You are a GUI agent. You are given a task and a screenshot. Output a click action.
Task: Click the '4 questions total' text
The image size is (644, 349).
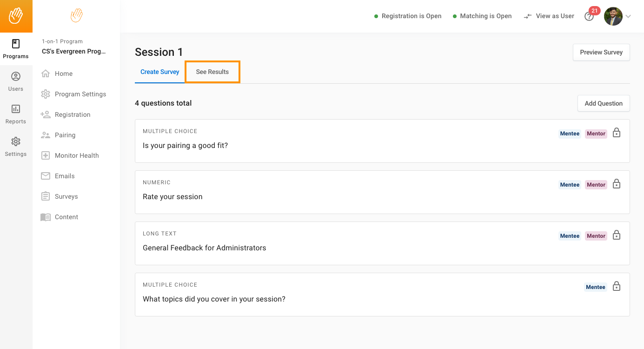[163, 103]
